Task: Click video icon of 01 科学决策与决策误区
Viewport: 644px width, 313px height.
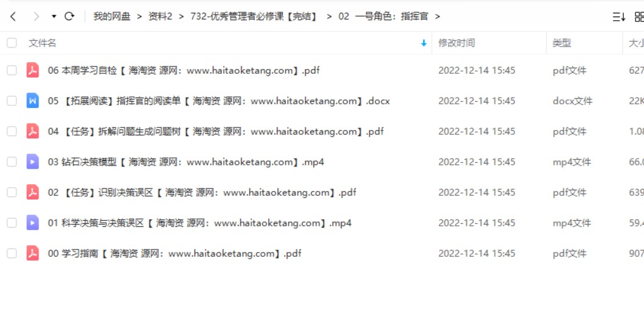Action: (32, 223)
